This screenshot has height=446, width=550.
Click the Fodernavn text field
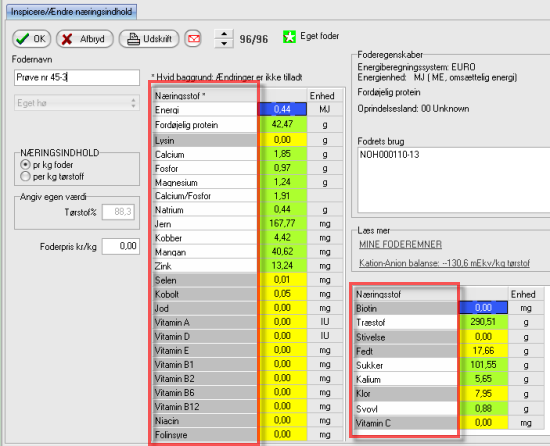coord(77,77)
